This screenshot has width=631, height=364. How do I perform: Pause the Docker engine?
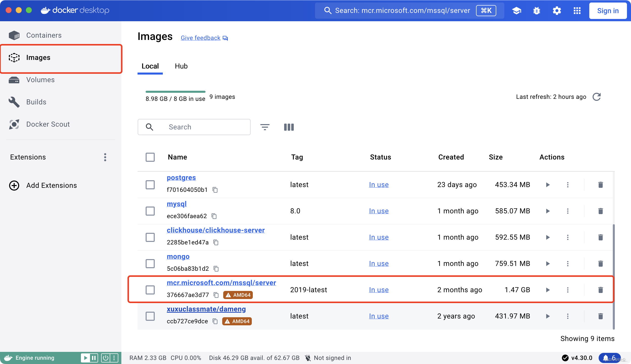point(94,358)
